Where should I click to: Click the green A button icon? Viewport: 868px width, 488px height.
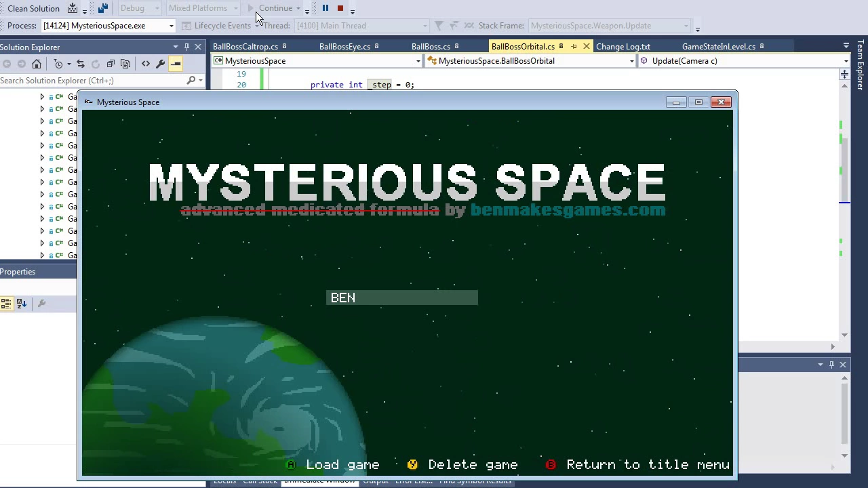(x=291, y=465)
